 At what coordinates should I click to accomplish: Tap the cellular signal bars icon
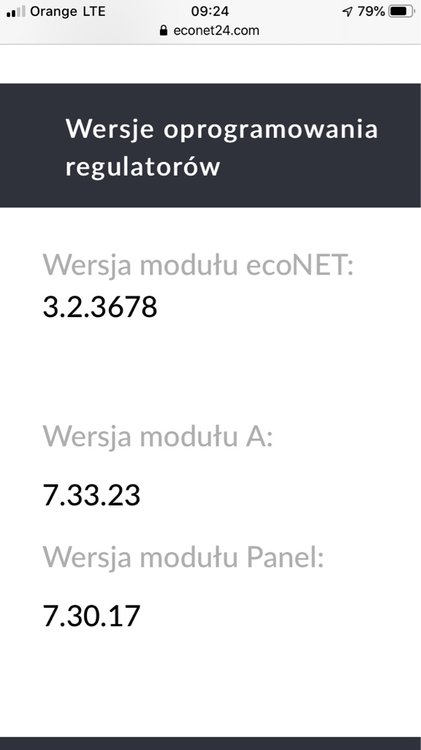tap(16, 11)
